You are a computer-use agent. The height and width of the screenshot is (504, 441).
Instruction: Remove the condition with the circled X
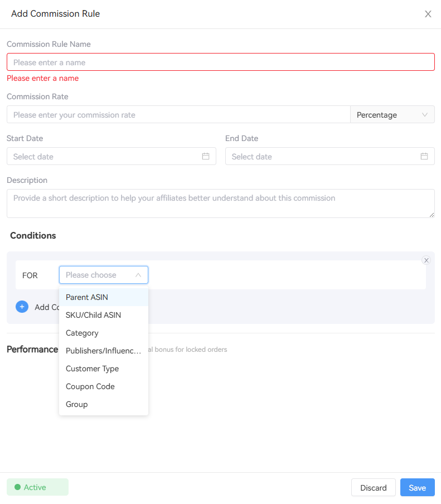tap(427, 260)
